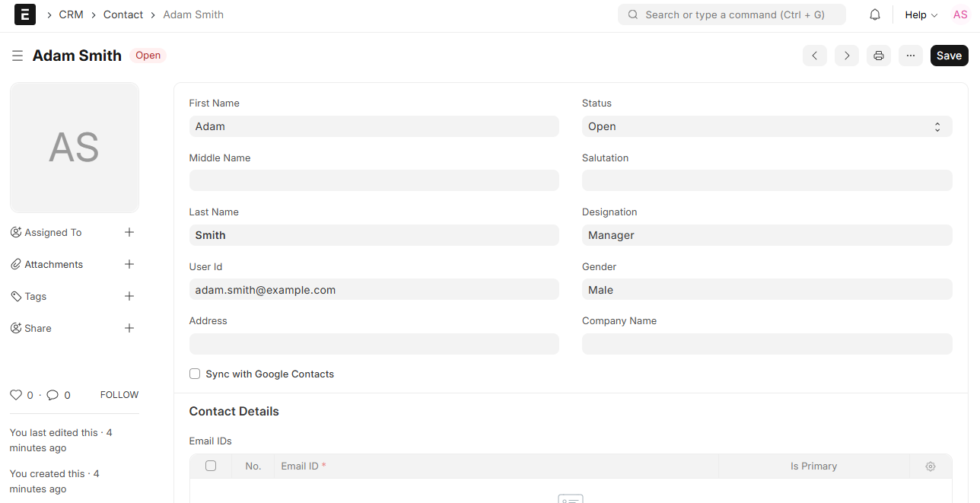Click FOLLOW to follow this contact

click(x=119, y=395)
